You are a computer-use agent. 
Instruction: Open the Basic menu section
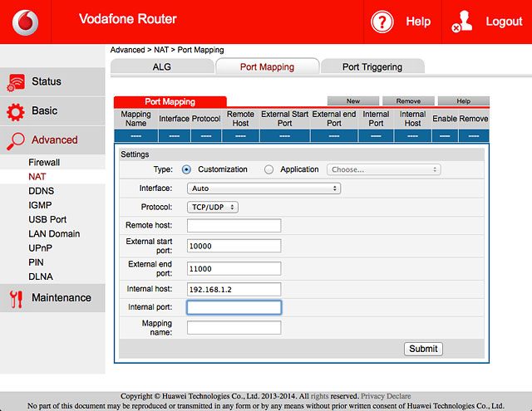pos(52,111)
